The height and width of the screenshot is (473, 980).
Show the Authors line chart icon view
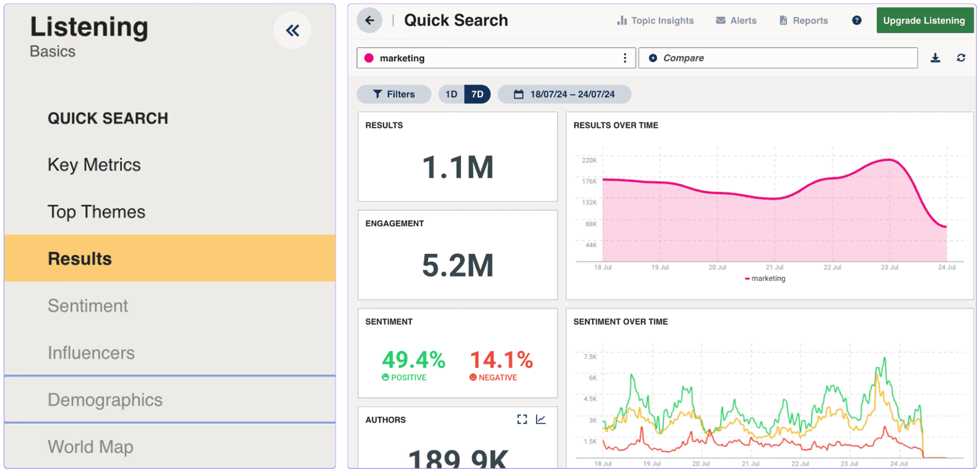[541, 420]
